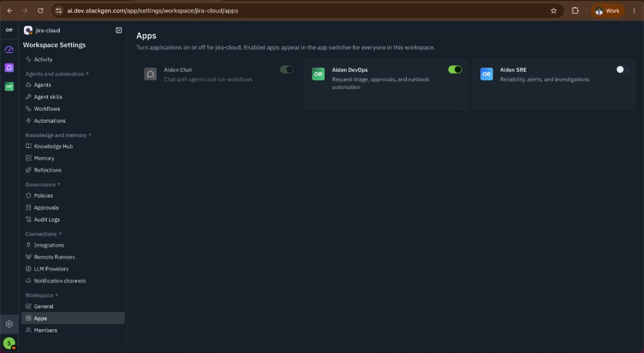Collapse the Connections section
The image size is (644, 353).
pyautogui.click(x=43, y=234)
